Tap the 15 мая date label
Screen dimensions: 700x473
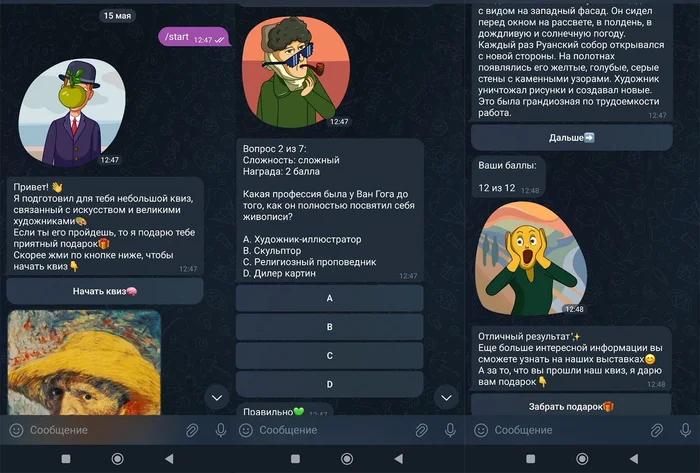[x=117, y=16]
